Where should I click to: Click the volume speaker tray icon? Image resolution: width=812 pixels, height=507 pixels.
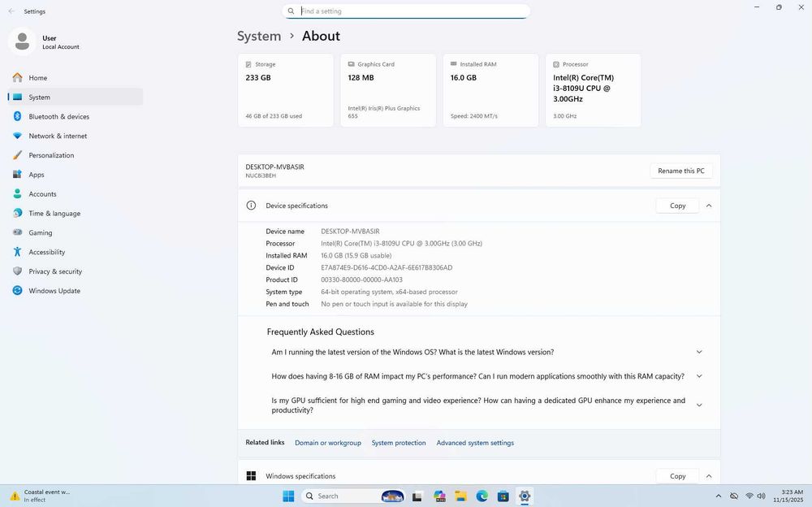pyautogui.click(x=762, y=496)
